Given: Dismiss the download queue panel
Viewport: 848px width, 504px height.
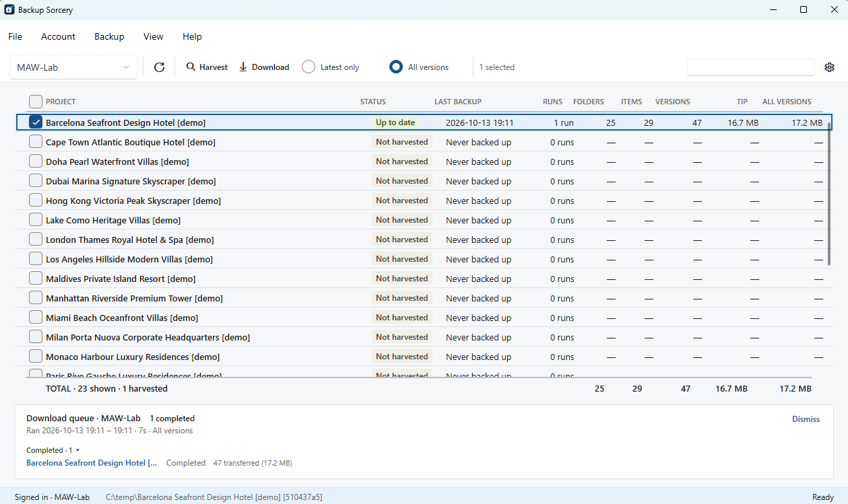Looking at the screenshot, I should click(806, 419).
